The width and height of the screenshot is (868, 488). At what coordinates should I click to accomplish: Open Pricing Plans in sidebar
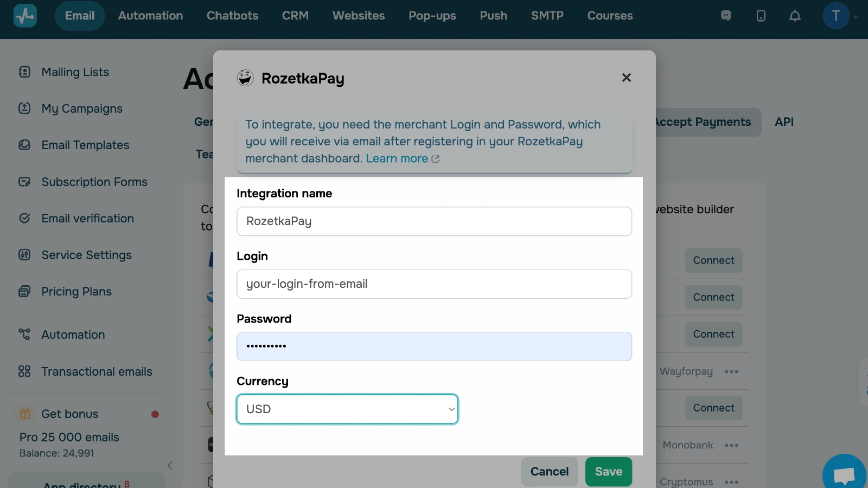click(x=76, y=292)
